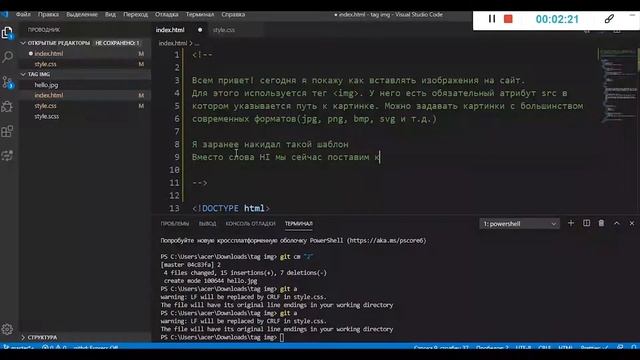
Task: Split the terminal panel
Action: tap(587, 223)
